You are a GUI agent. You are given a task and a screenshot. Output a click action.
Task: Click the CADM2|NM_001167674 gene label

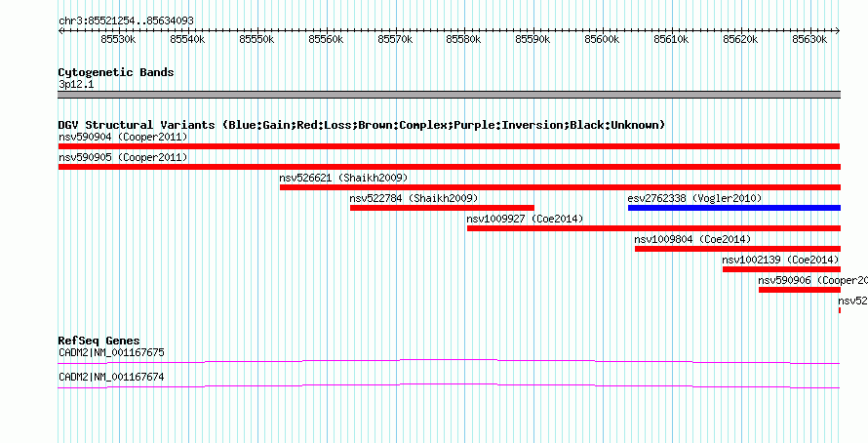[x=111, y=378]
